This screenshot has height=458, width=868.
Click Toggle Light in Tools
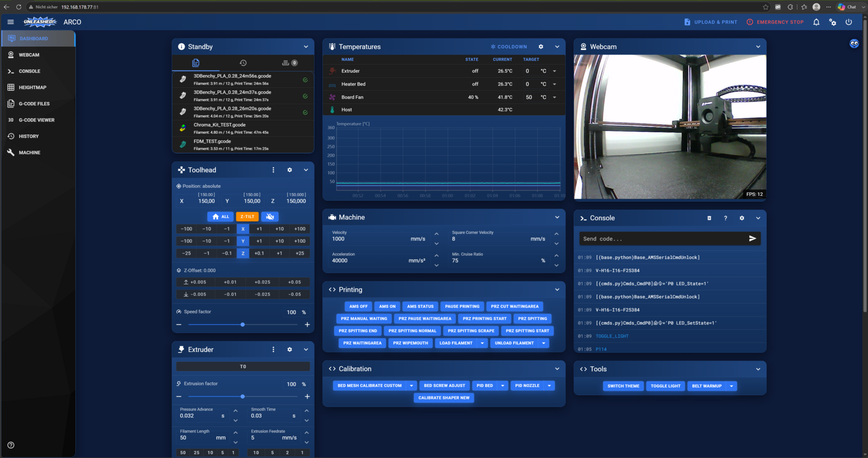click(666, 386)
